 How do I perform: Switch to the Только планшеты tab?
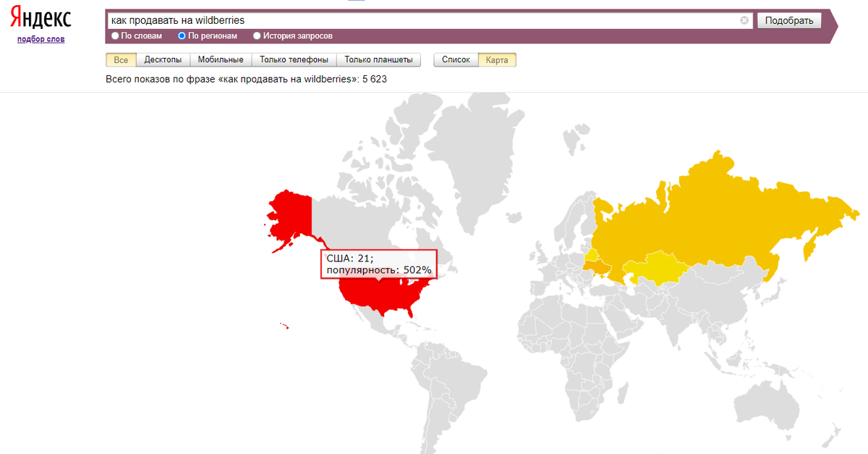point(378,60)
